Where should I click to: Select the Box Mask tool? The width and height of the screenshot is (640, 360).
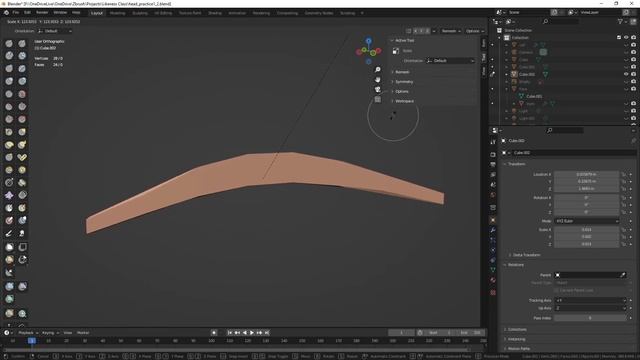point(9,247)
